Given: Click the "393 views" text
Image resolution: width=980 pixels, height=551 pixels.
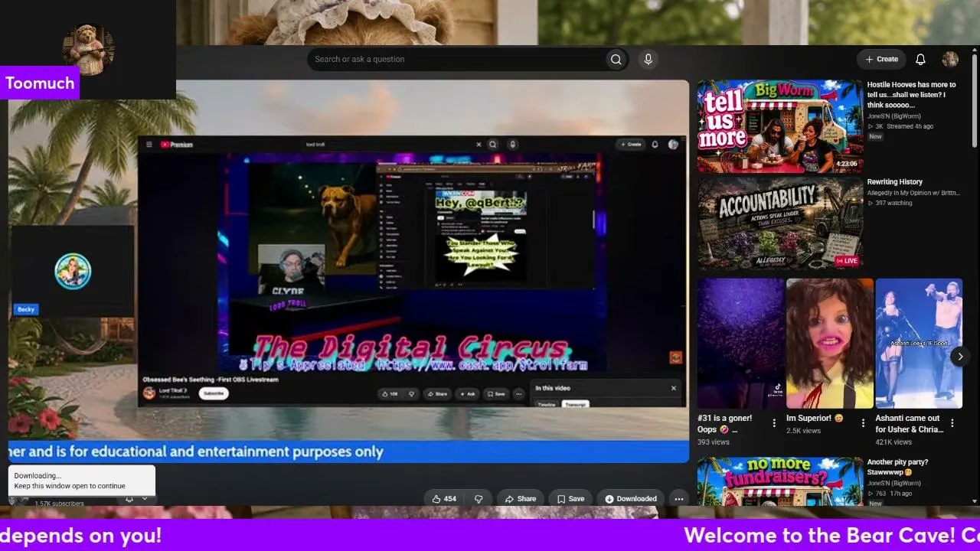Looking at the screenshot, I should pos(714,442).
